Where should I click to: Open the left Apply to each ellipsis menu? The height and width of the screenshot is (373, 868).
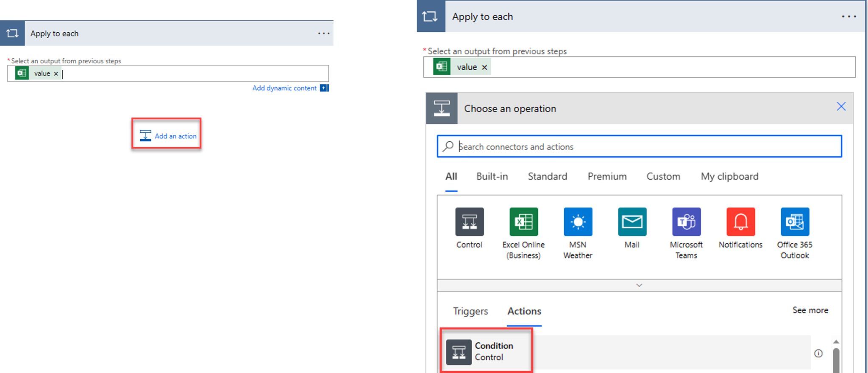click(x=324, y=34)
